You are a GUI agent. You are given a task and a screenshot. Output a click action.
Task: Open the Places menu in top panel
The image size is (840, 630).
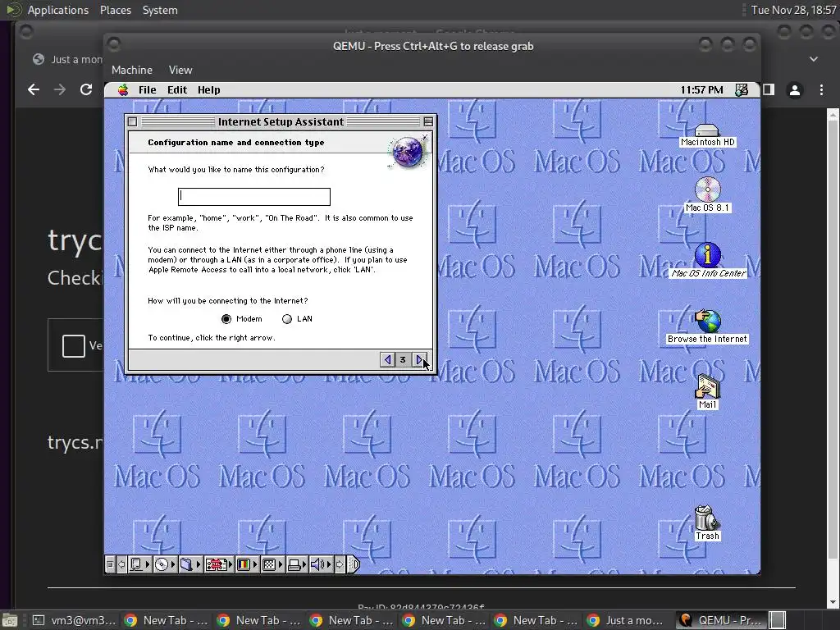point(115,10)
